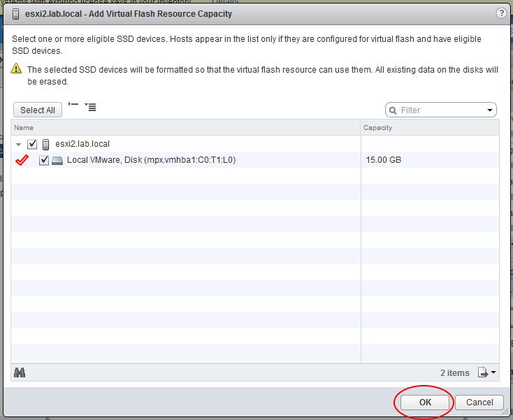Viewport: 513px width, 420px height.
Task: Confirm with the OK button
Action: 425,402
